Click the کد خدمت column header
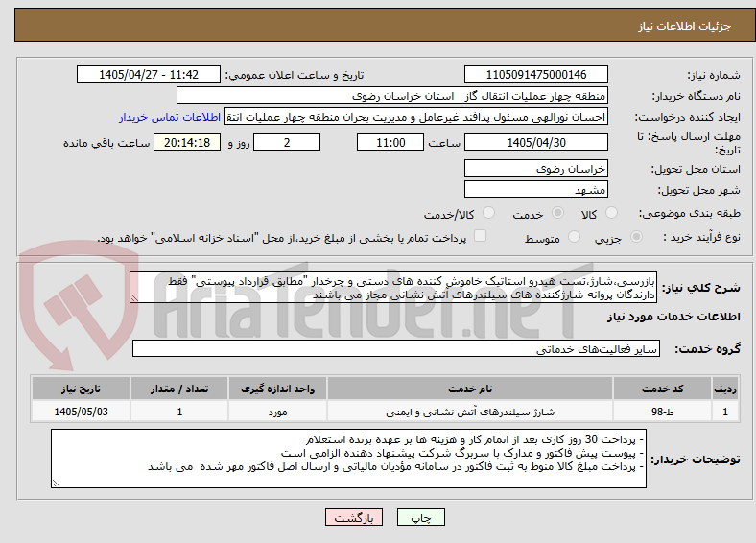 point(663,389)
